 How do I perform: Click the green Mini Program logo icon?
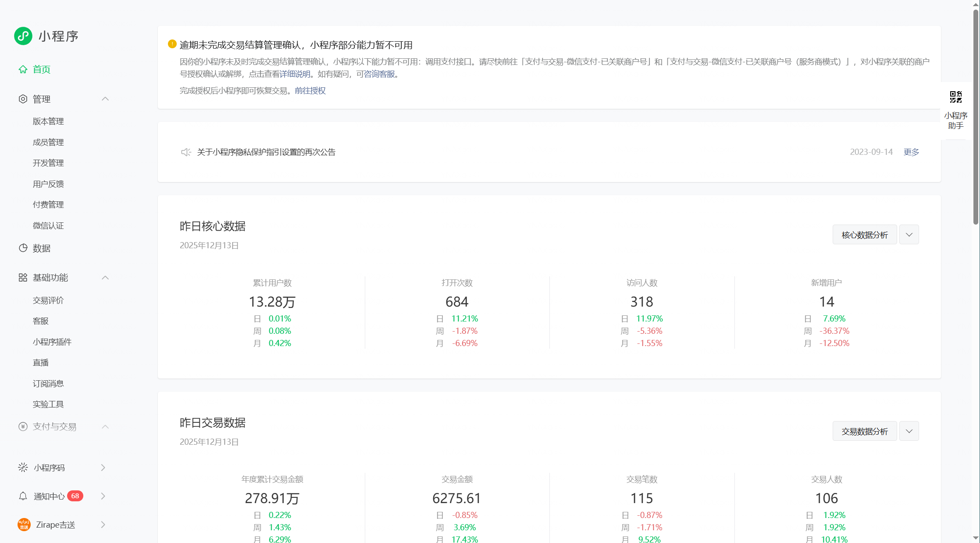click(x=23, y=36)
